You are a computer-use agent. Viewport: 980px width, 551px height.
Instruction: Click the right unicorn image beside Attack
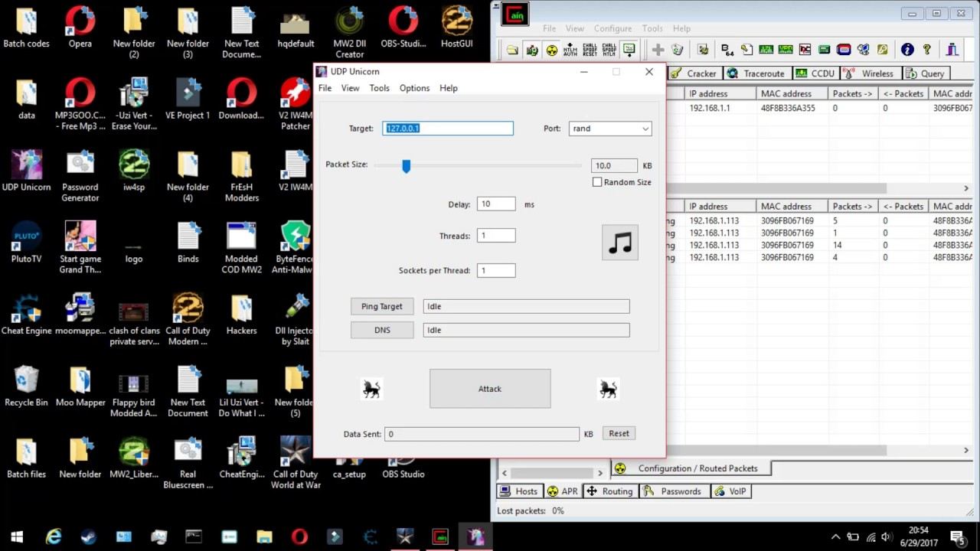click(x=609, y=390)
